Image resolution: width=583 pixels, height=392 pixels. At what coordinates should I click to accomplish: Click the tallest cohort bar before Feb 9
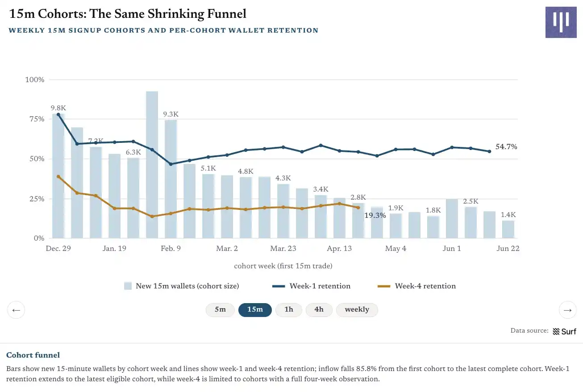(152, 165)
